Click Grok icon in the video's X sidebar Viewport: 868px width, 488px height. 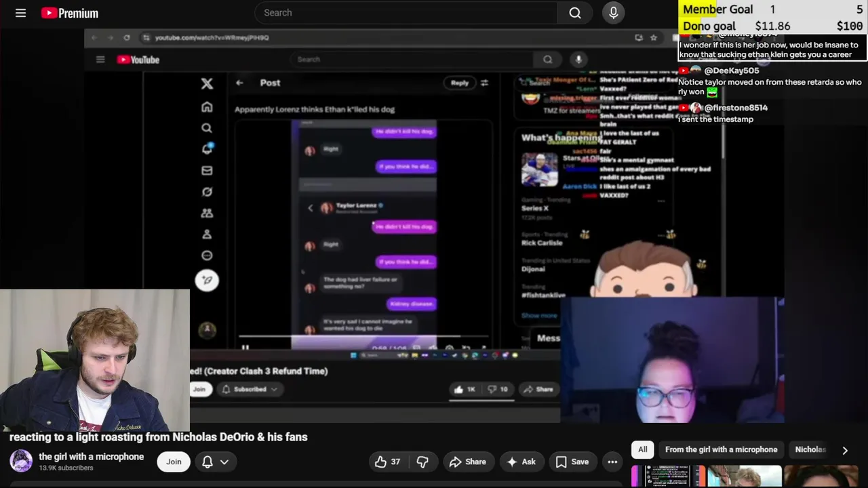(207, 192)
